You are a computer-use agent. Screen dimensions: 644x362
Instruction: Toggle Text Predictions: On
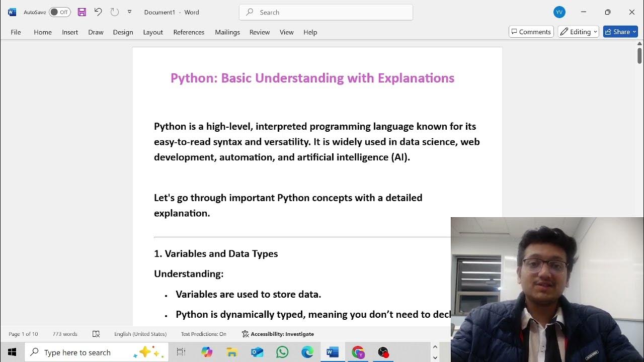coord(204,334)
